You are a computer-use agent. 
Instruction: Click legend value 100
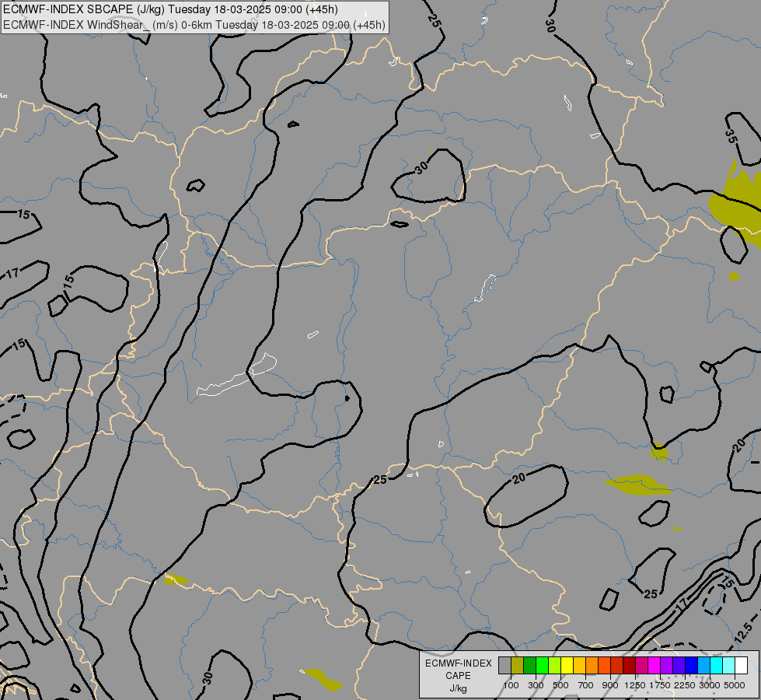511,685
